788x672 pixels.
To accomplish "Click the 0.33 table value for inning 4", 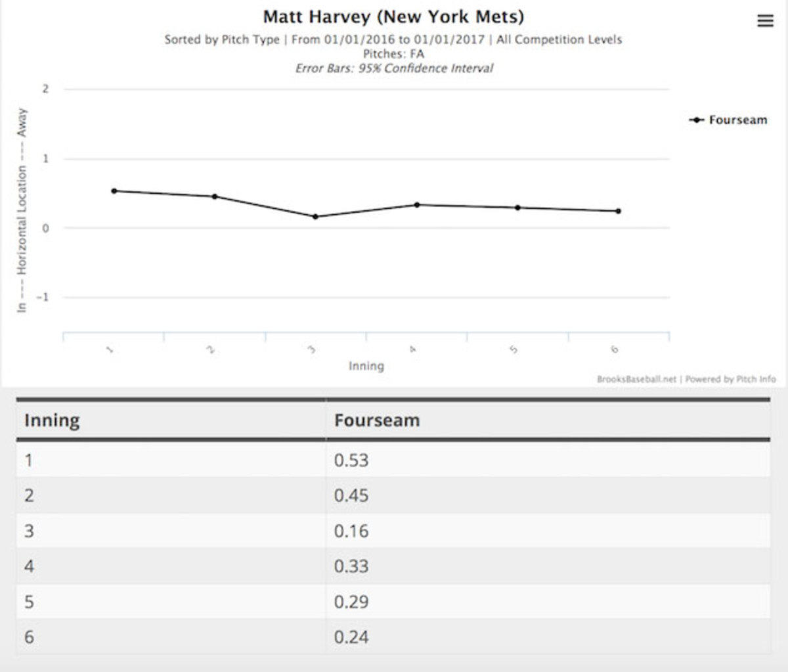I will tap(351, 566).
